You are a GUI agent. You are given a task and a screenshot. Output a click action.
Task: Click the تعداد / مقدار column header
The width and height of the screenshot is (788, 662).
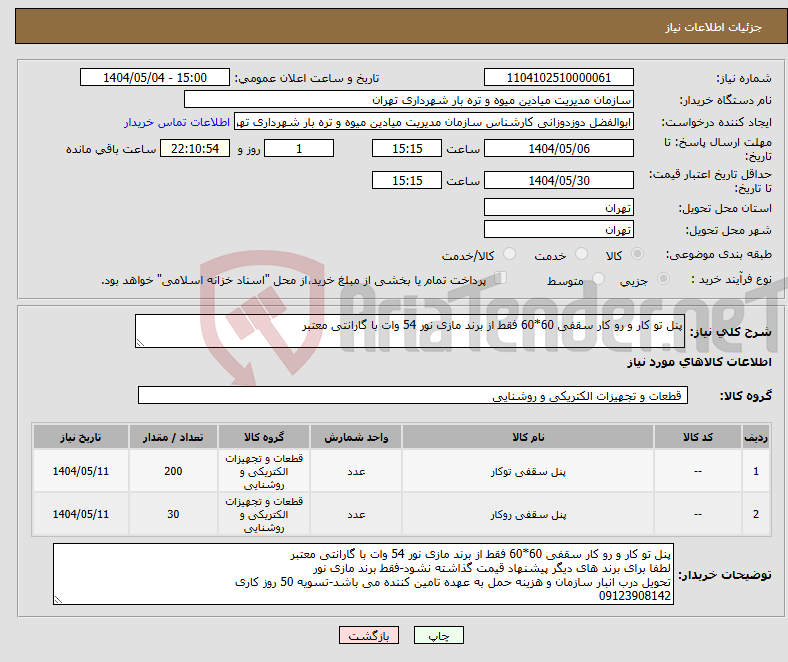(x=173, y=437)
